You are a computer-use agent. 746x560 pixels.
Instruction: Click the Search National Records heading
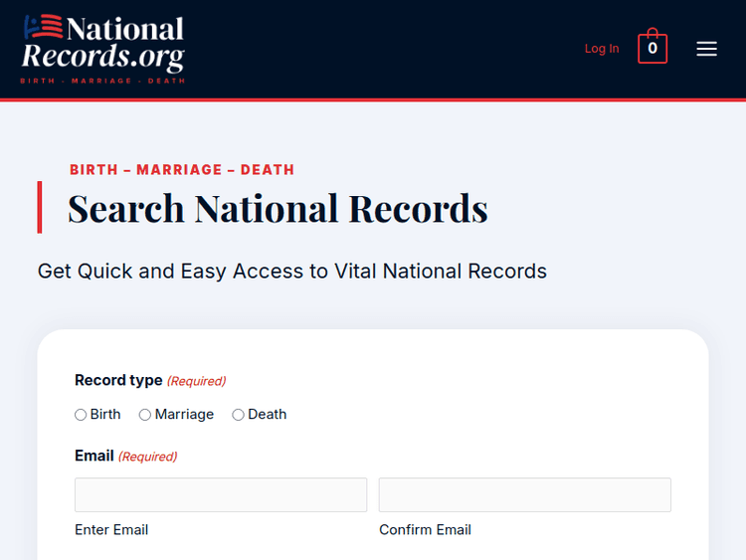[278, 209]
